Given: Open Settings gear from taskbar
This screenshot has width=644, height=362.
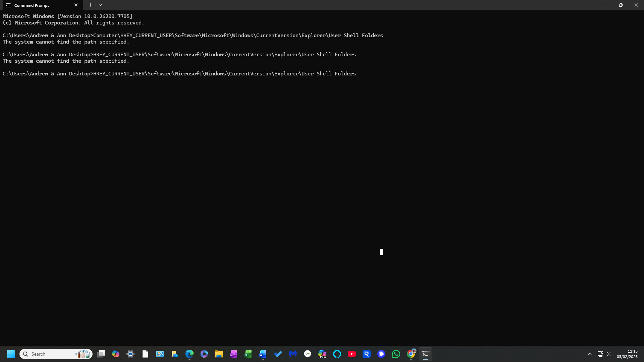Looking at the screenshot, I should click(x=130, y=354).
